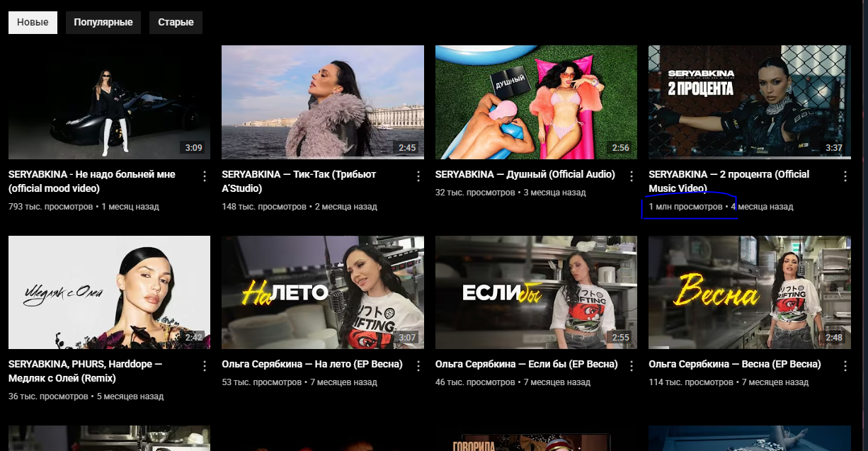Click title Ольга Серябкина — На лето

point(312,364)
